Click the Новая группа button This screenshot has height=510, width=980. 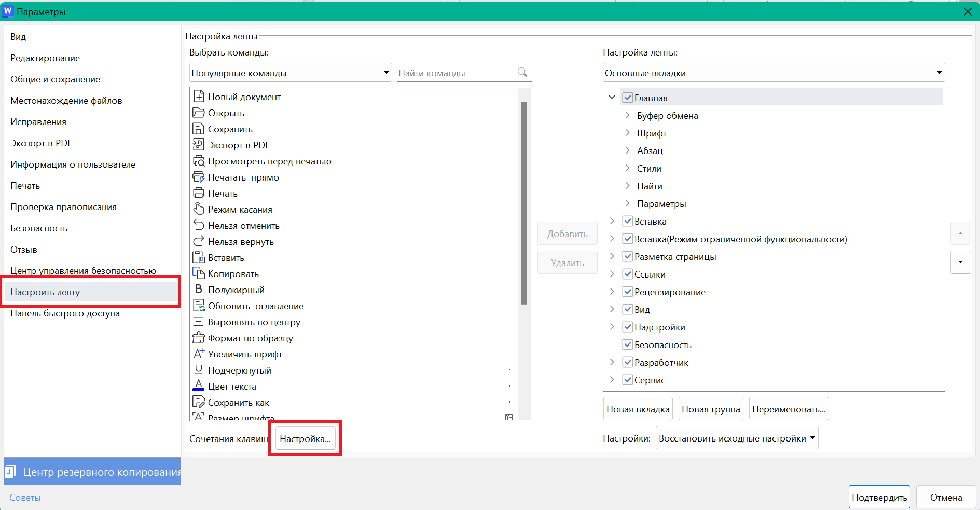tap(711, 409)
